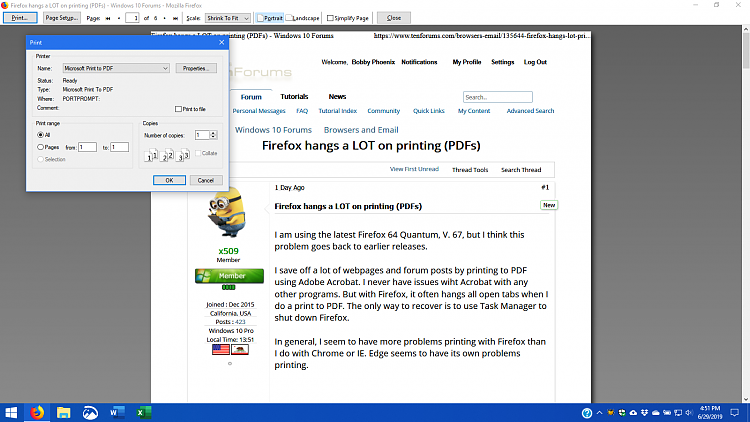The height and width of the screenshot is (422, 750).
Task: Select Portrait orientation
Action: point(270,18)
